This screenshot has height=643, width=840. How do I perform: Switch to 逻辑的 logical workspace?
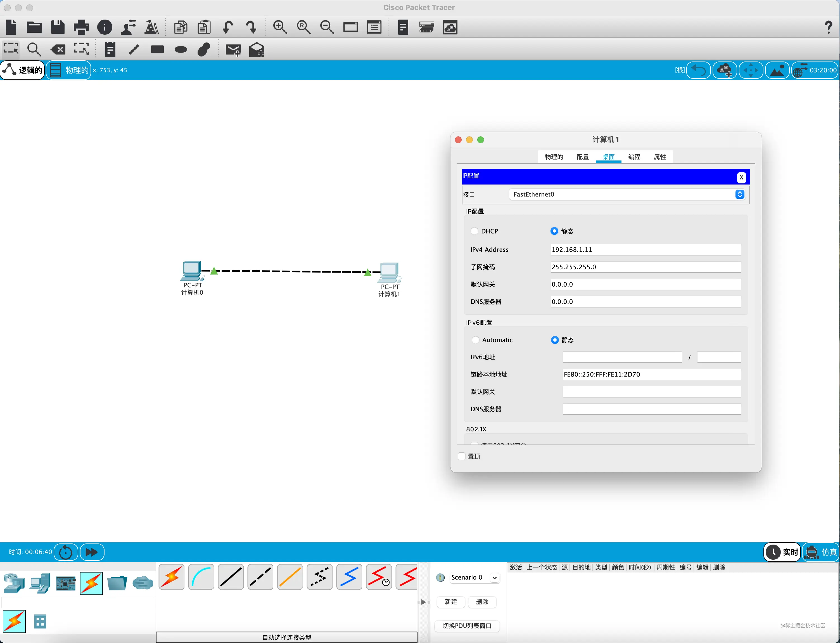[23, 70]
